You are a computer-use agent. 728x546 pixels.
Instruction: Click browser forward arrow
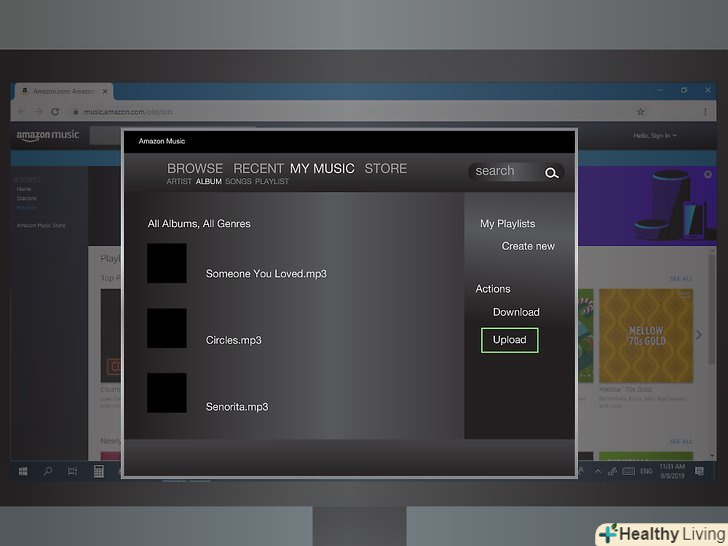(x=39, y=112)
